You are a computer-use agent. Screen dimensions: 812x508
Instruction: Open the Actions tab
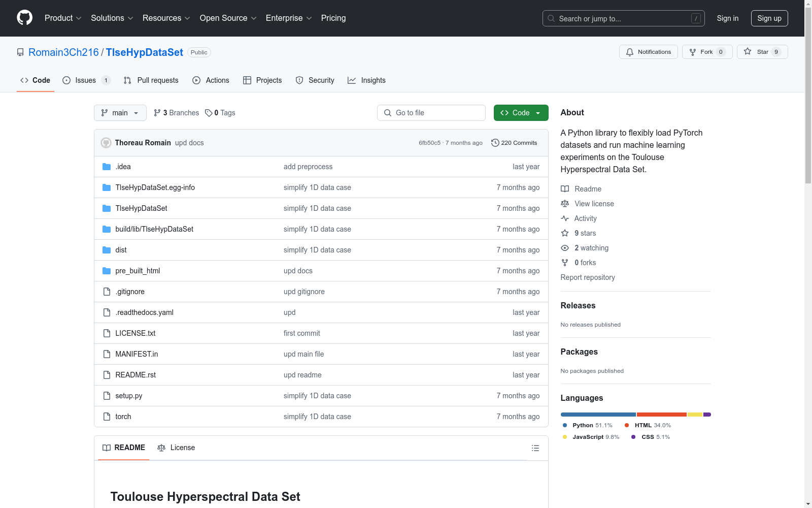pos(211,80)
